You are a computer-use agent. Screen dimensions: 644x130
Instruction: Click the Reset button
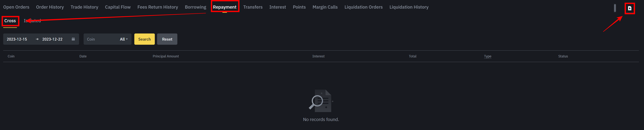pyautogui.click(x=167, y=39)
